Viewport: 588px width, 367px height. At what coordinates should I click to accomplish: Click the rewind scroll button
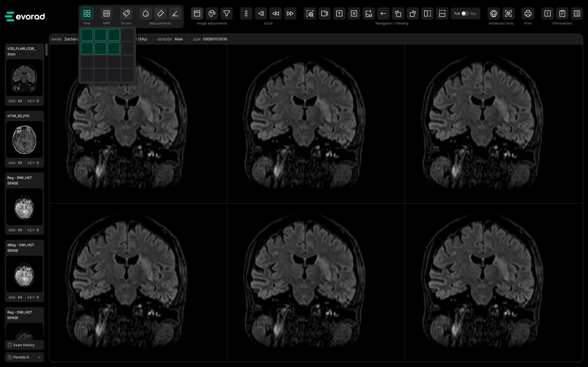pos(276,14)
